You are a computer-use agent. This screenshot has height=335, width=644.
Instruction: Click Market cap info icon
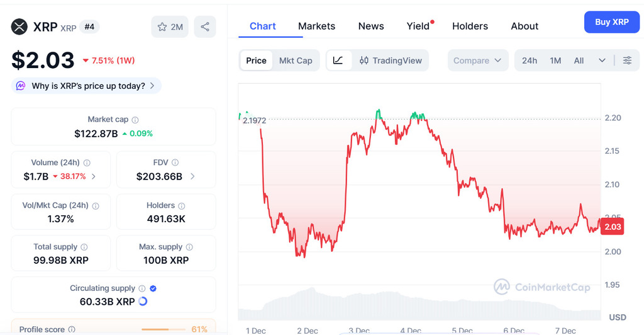[135, 120]
